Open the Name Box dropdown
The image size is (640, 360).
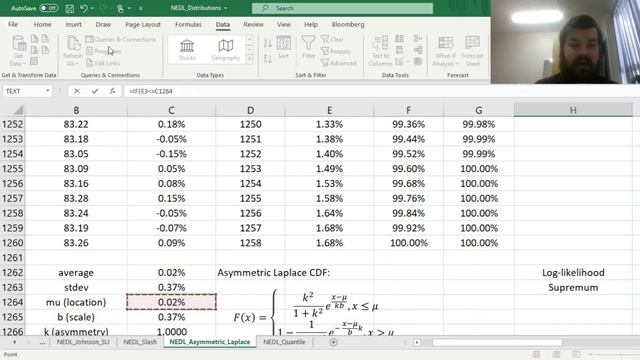(x=48, y=91)
